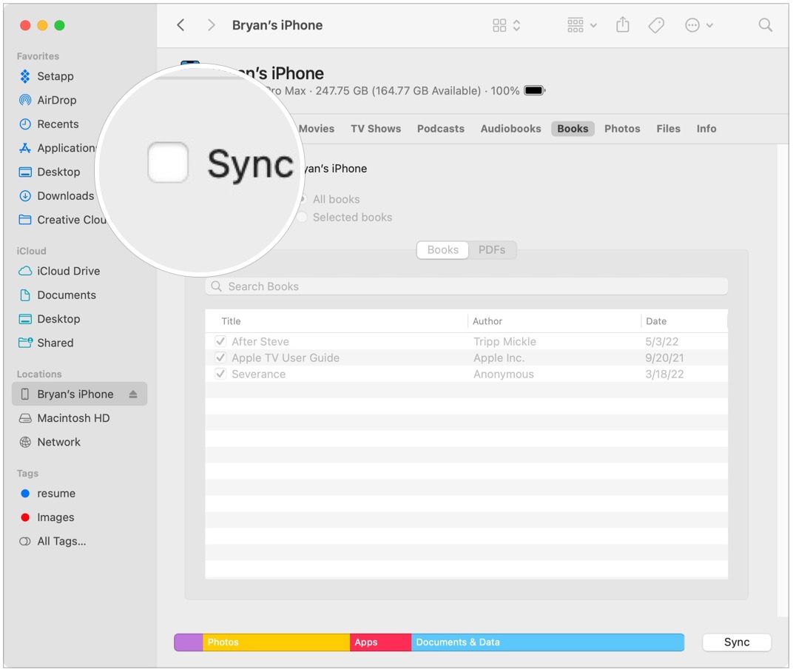Open the view layout dropdown

click(506, 24)
